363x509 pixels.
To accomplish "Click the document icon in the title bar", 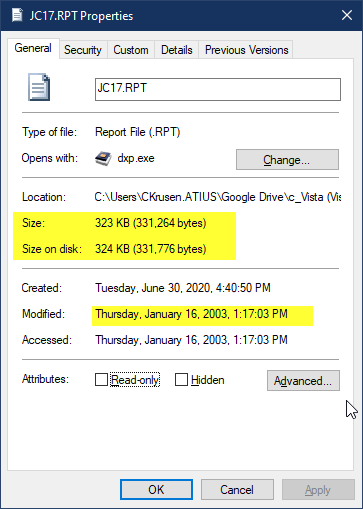I will click(x=17, y=15).
